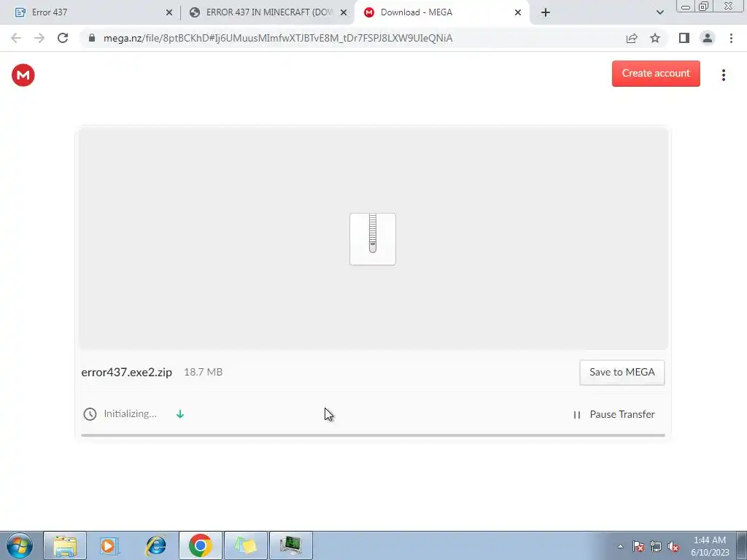Show hidden system tray icons
The image size is (747, 560).
click(620, 546)
